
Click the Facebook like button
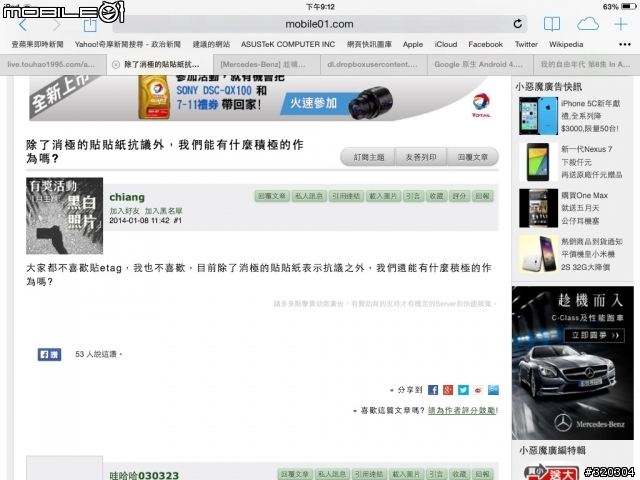[49, 354]
